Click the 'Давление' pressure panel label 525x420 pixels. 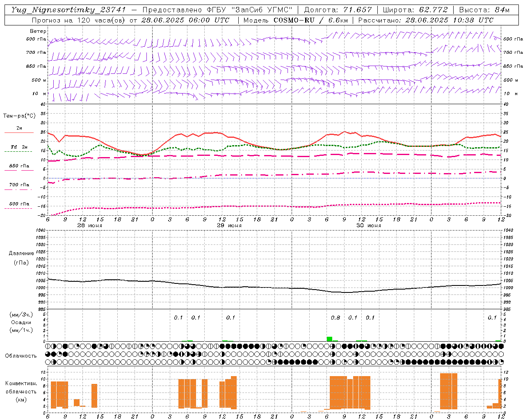coord(21,253)
